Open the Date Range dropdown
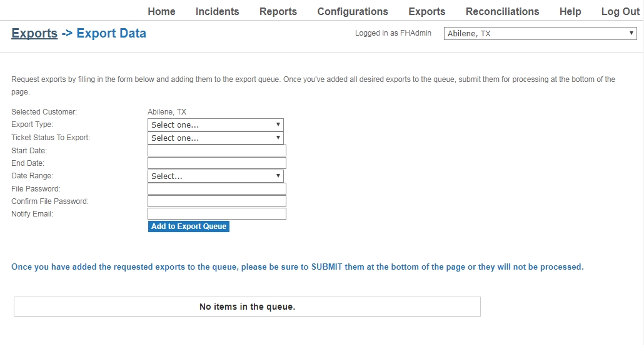This screenshot has height=346, width=644. coord(216,176)
